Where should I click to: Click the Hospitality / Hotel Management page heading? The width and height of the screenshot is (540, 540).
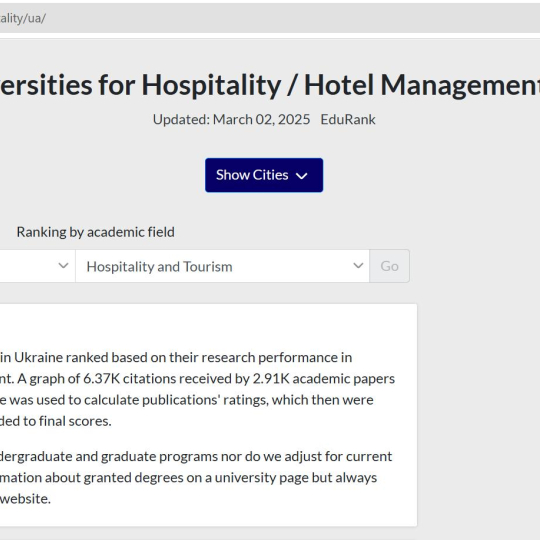[x=270, y=85]
